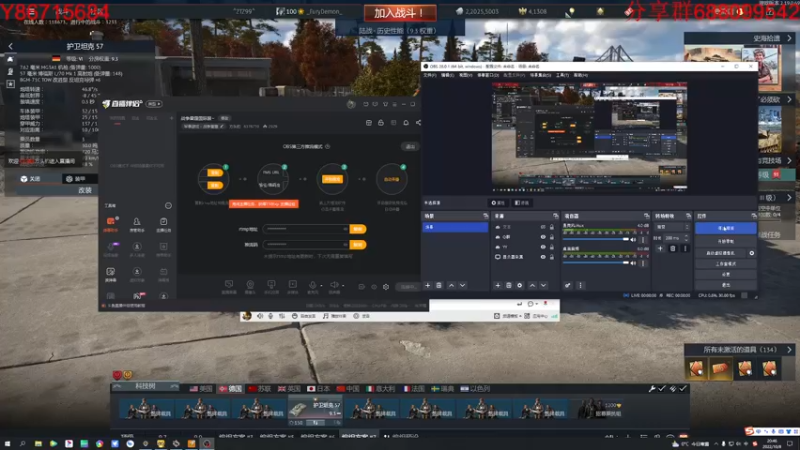Move the OBS scene up
The image size is (800, 450).
click(x=452, y=285)
